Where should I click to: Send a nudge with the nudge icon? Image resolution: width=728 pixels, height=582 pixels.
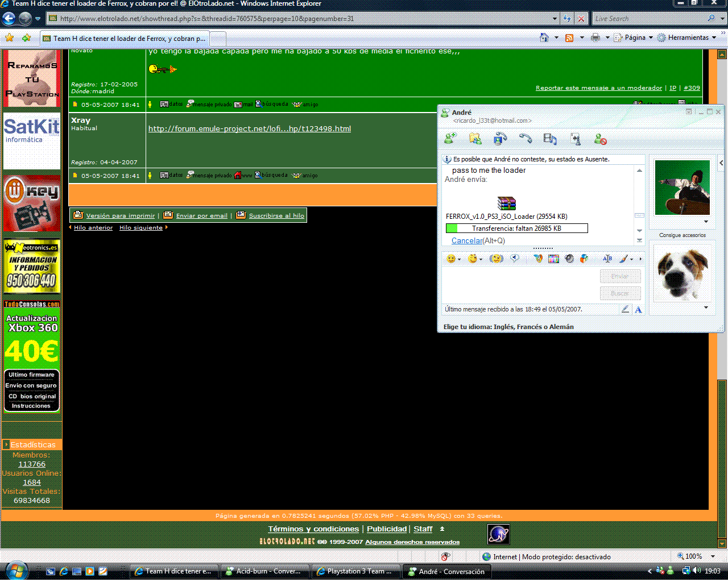[497, 259]
